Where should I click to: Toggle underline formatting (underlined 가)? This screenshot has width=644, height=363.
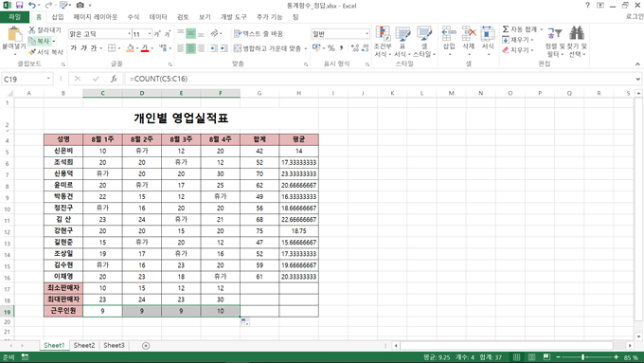point(94,48)
